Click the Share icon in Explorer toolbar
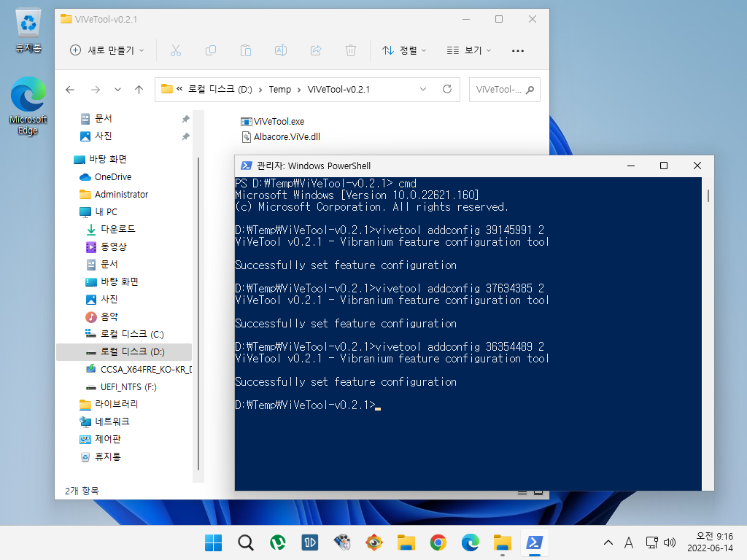Screen dimensions: 747x560 click(316, 50)
